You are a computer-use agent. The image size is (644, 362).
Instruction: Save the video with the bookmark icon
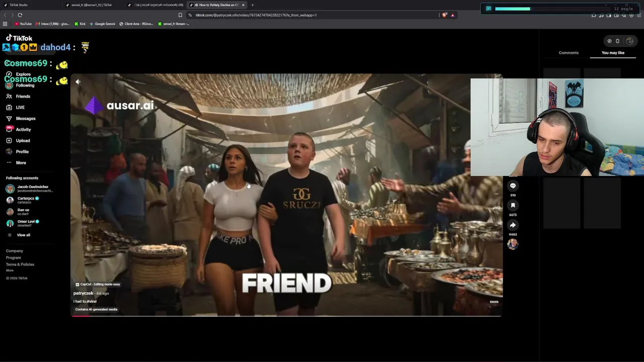(513, 205)
